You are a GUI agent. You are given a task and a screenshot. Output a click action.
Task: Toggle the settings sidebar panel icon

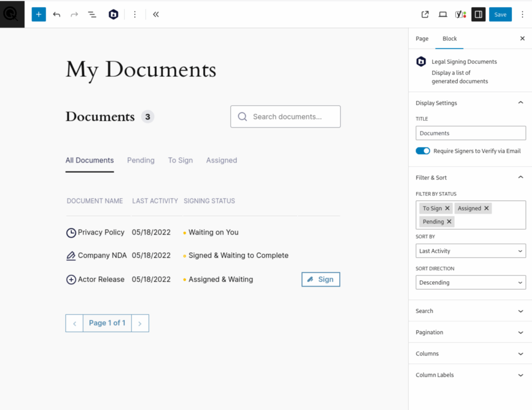[478, 15]
